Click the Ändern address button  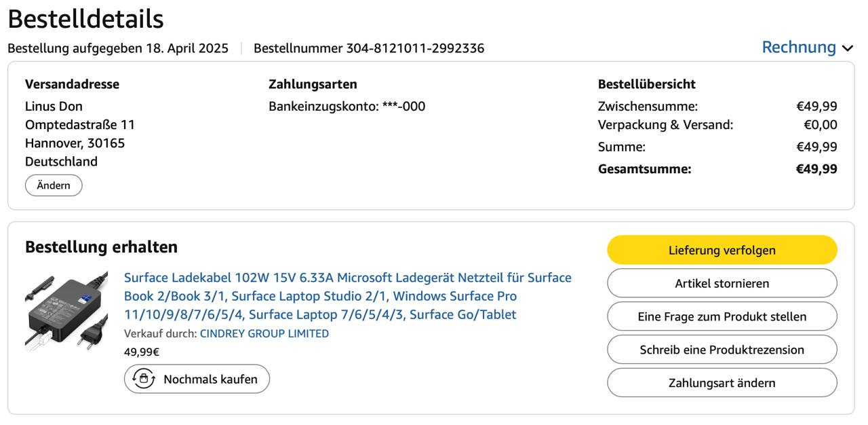coord(54,185)
